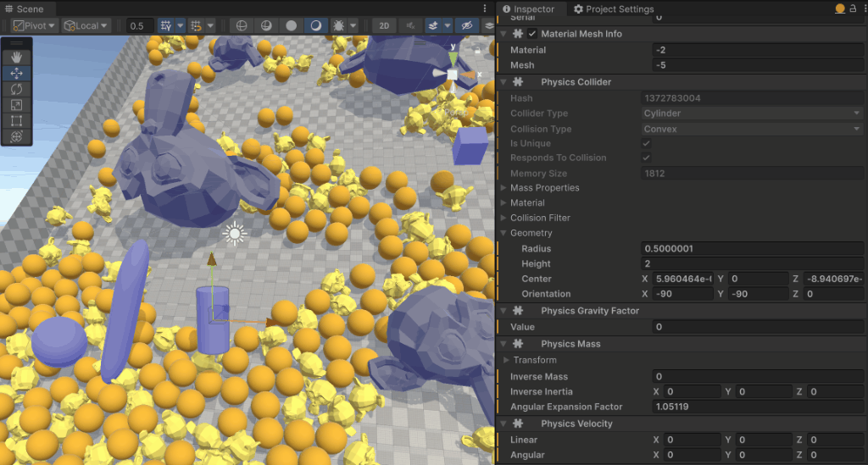868x465 pixels.
Task: Click the Material Mesh Info component puzzle icon
Action: (518, 34)
